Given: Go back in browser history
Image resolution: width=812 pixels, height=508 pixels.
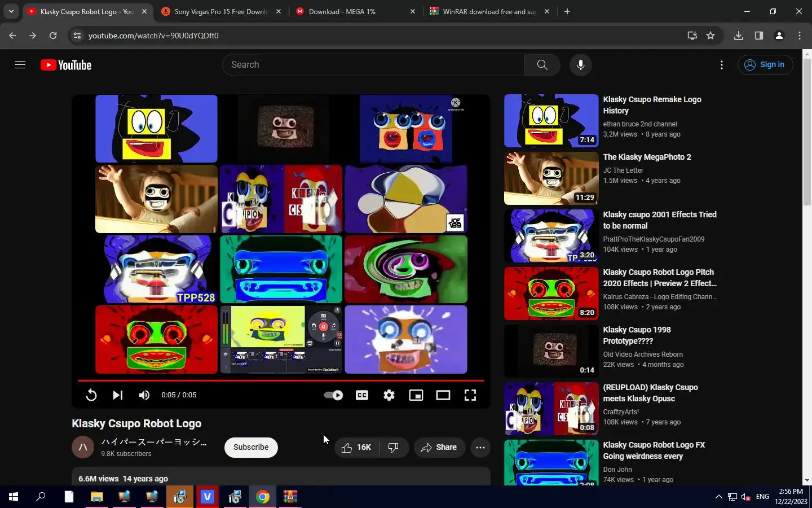Looking at the screenshot, I should pyautogui.click(x=12, y=36).
